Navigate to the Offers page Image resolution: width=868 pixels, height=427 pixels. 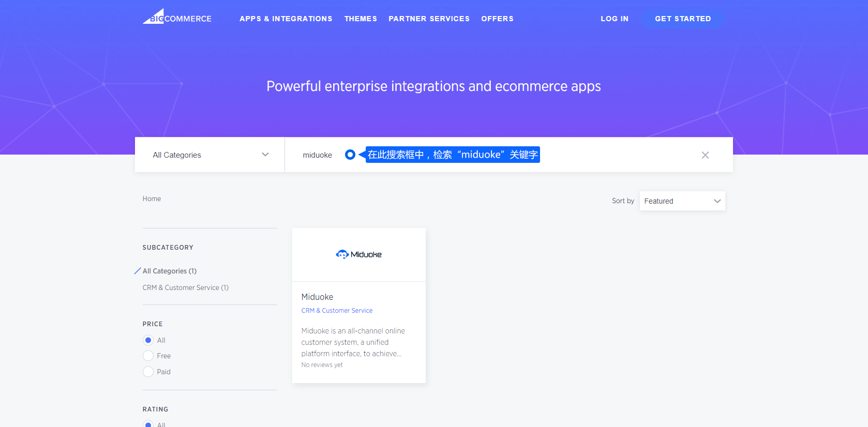497,19
